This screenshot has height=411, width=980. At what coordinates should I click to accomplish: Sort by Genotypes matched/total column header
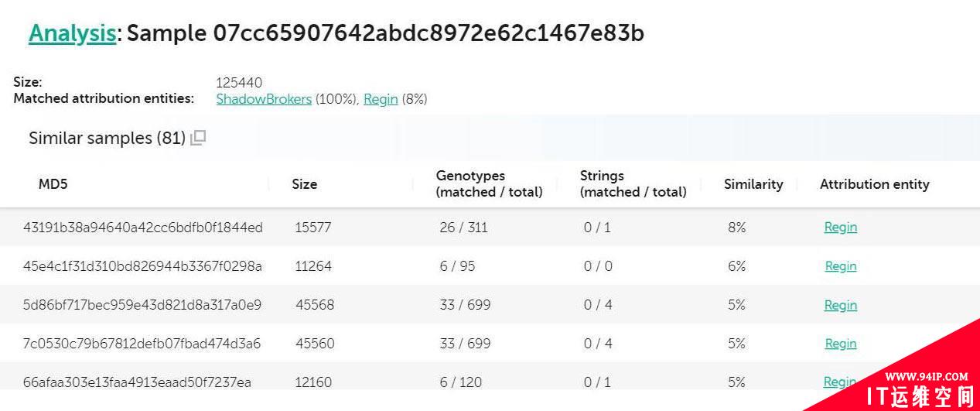click(x=490, y=184)
